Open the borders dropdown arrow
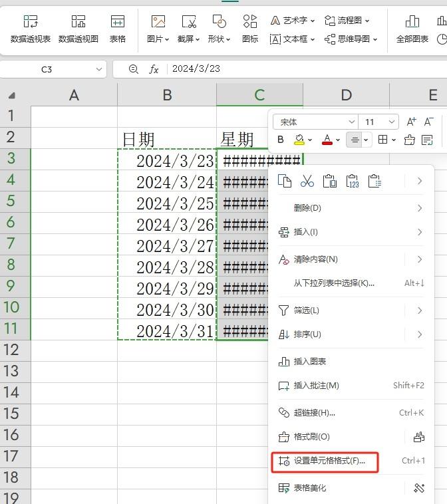Screen dimensions: 447x504 (x=394, y=140)
